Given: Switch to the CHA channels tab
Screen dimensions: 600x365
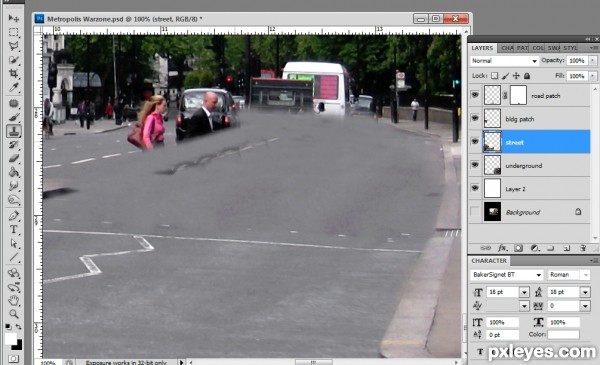Looking at the screenshot, I should pos(507,48).
